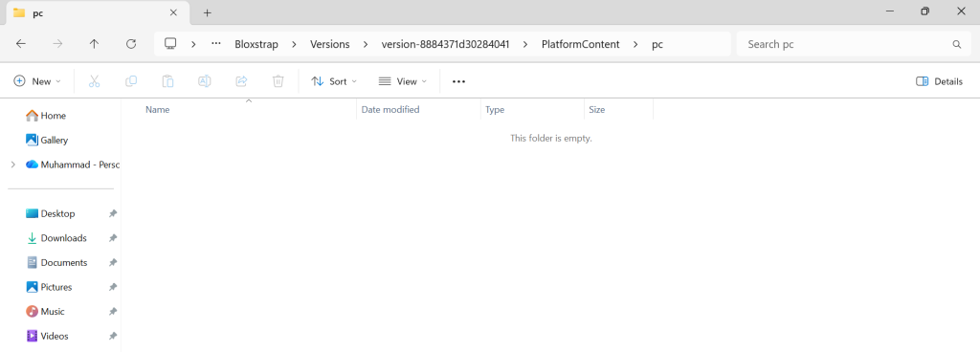Open the Bloxstrap breadcrumb folder

coord(256,44)
